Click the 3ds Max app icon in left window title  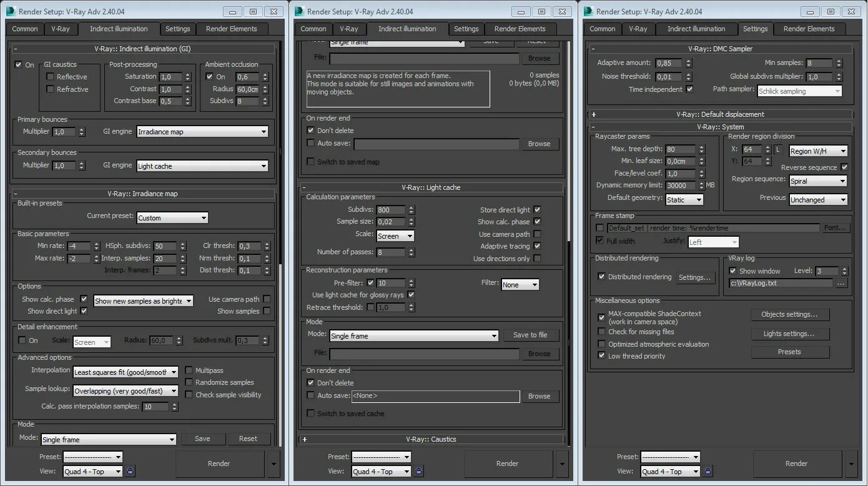[10, 11]
